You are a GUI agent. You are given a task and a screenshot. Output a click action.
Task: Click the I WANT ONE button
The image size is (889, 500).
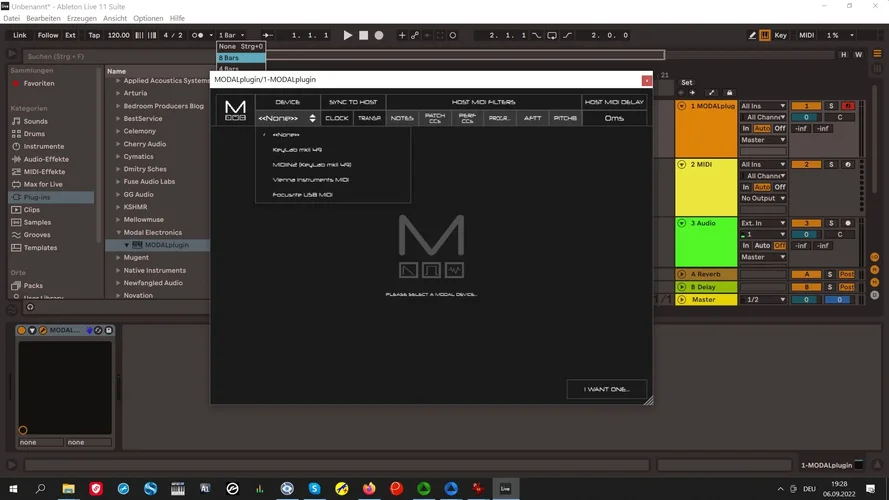pyautogui.click(x=607, y=389)
